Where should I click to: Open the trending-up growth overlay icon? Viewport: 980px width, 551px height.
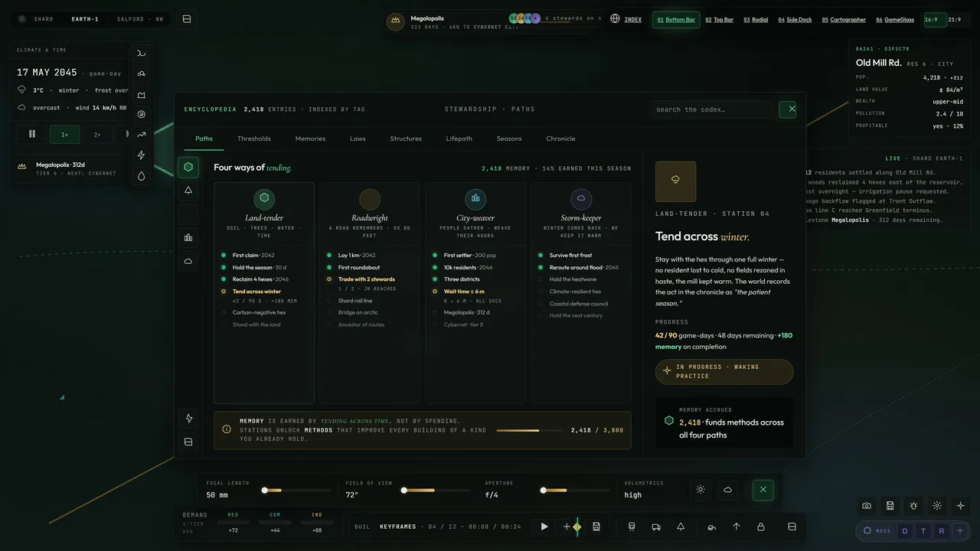click(141, 135)
